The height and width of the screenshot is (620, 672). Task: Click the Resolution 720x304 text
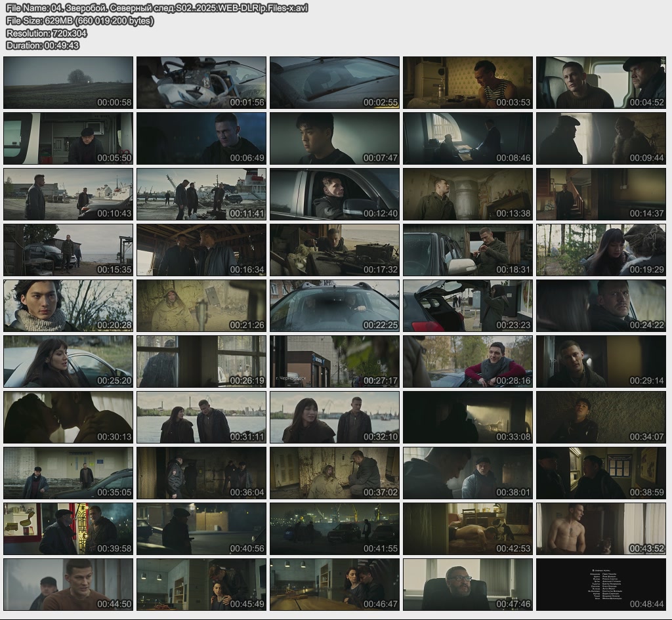(47, 33)
